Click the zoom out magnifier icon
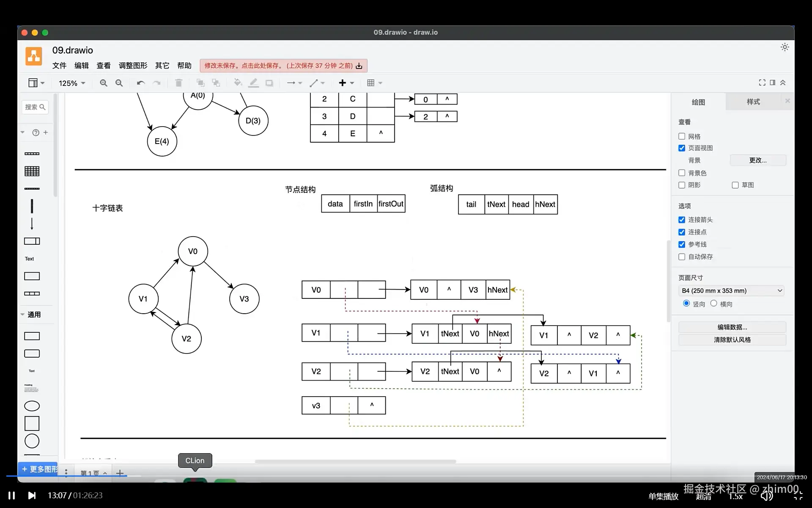Viewport: 812px width, 508px height. point(119,83)
